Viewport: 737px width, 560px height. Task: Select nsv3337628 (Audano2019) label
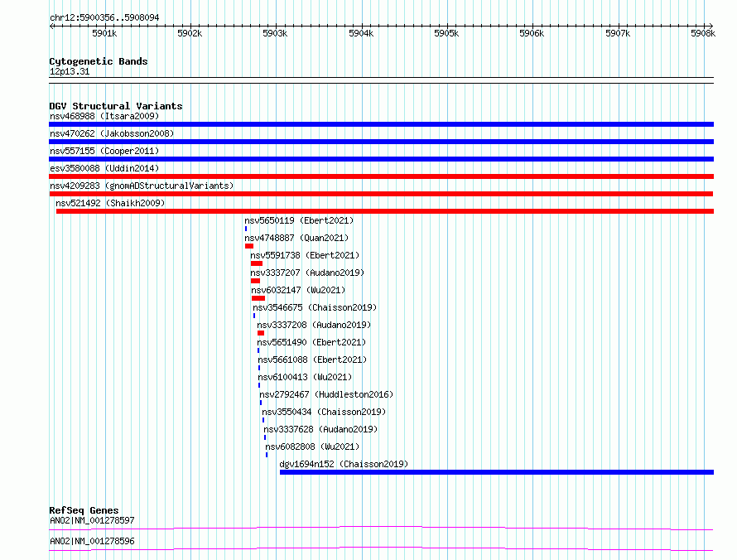[320, 429]
